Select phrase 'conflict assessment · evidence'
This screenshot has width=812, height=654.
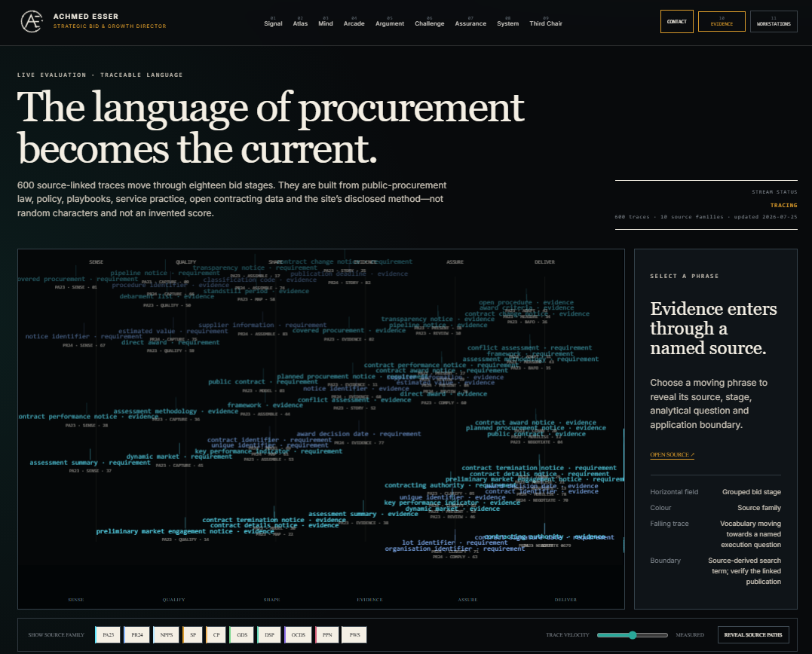click(x=354, y=400)
